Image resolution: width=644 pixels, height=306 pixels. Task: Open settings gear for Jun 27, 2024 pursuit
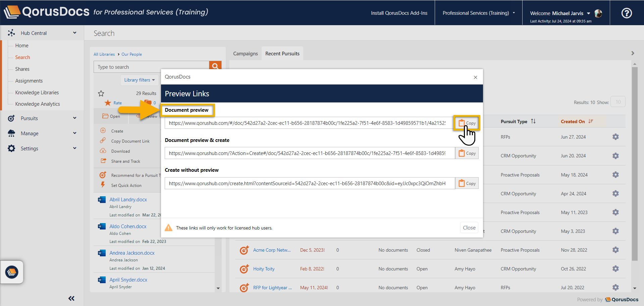coord(615,137)
